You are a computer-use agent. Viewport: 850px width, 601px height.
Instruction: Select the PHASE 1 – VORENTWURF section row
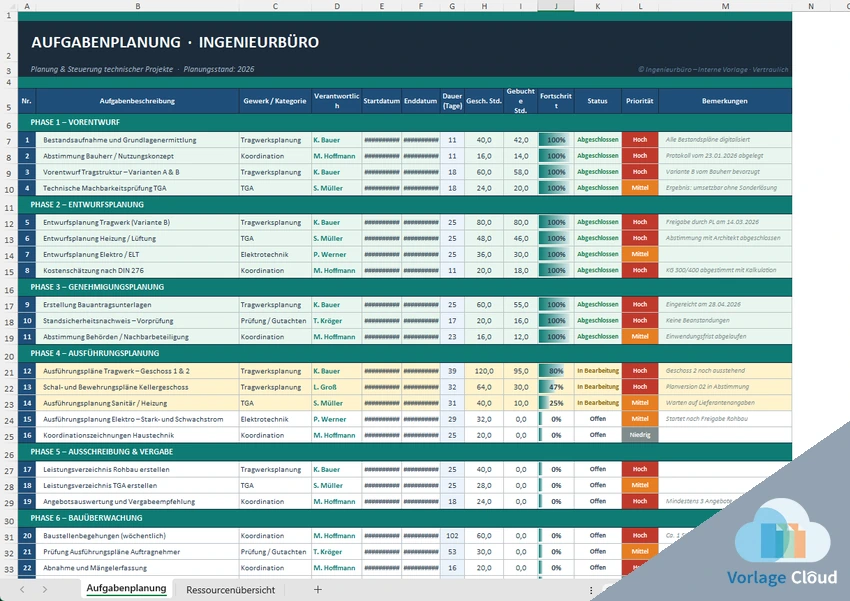(x=405, y=122)
